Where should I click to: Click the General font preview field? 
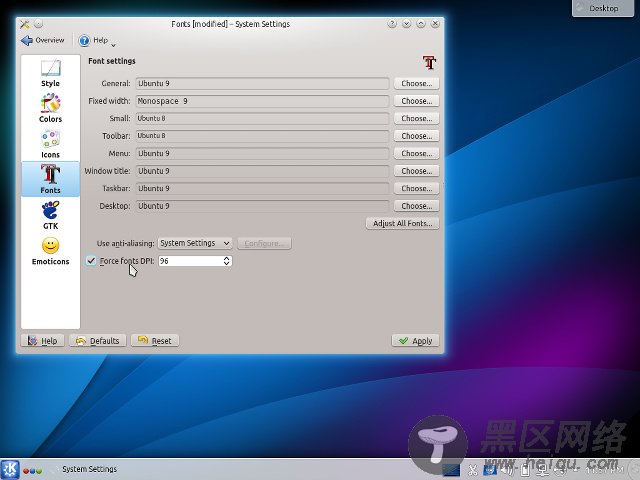tap(262, 83)
